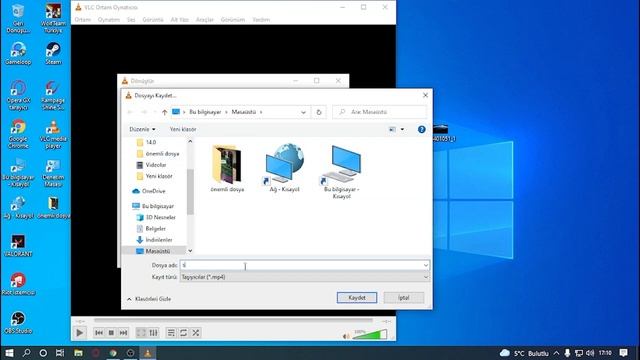Open the OBS Studio desktop icon
The width and height of the screenshot is (640, 360).
(x=18, y=322)
